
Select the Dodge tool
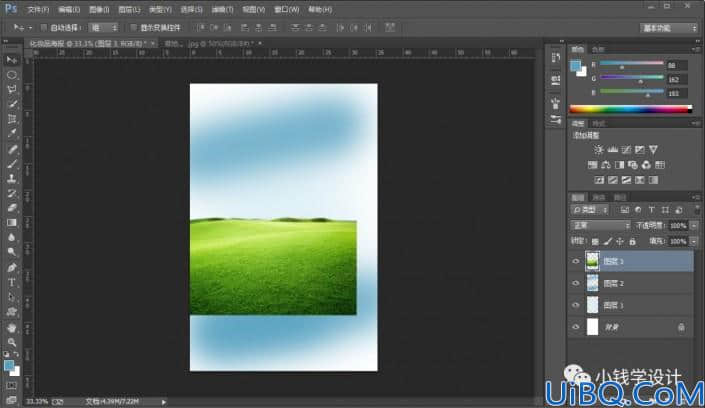click(x=12, y=252)
